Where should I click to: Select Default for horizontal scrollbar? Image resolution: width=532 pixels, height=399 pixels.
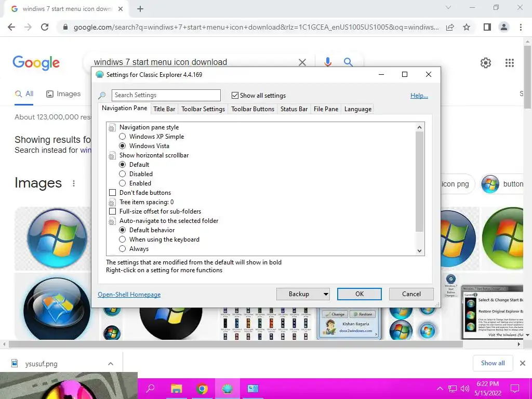coord(123,165)
